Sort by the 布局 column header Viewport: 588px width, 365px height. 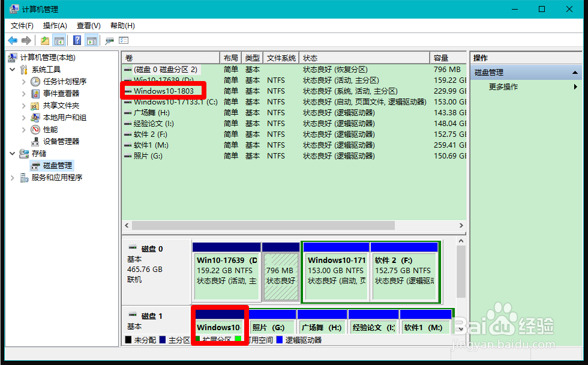(230, 58)
